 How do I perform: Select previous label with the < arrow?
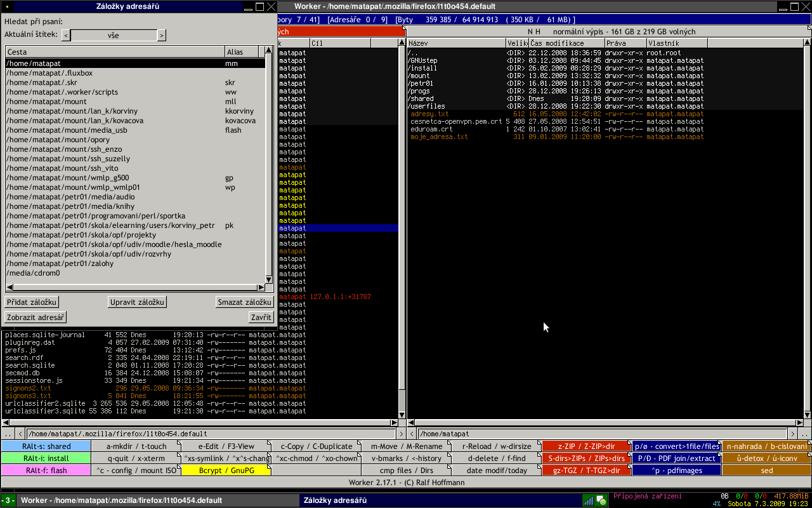66,36
